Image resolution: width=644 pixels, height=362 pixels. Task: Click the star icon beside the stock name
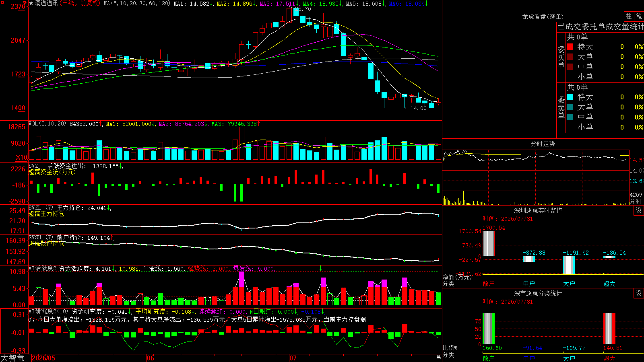tap(31, 3)
